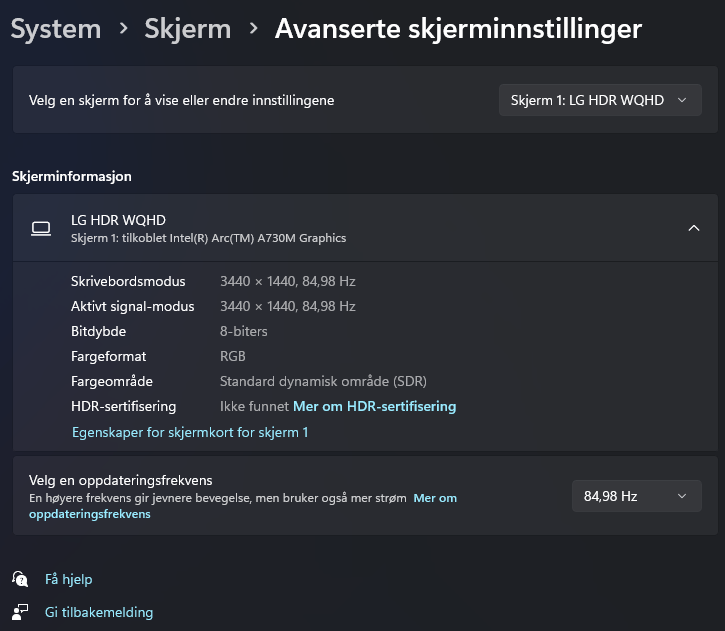725x631 pixels.
Task: Follow the Mer om oppdateringsfrekvens link
Action: (434, 498)
